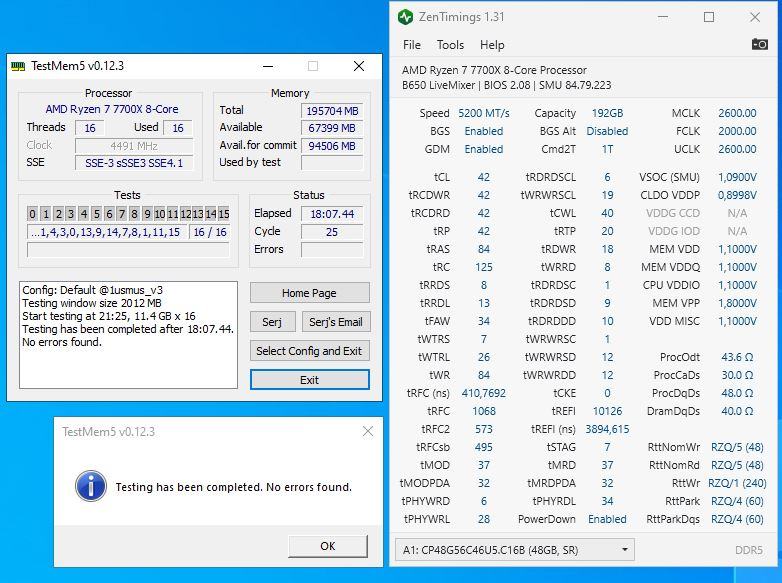
Task: Confirm the completion dialog with OK
Action: click(x=328, y=546)
